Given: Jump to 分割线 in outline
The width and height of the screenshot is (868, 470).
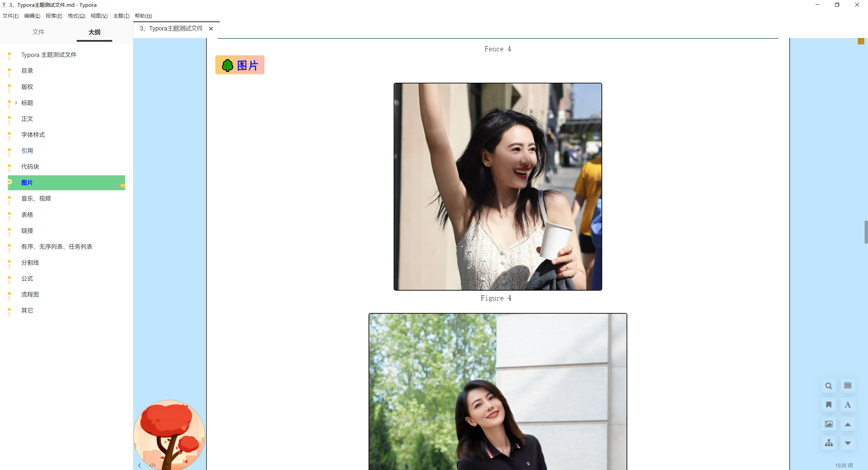Looking at the screenshot, I should (x=30, y=262).
